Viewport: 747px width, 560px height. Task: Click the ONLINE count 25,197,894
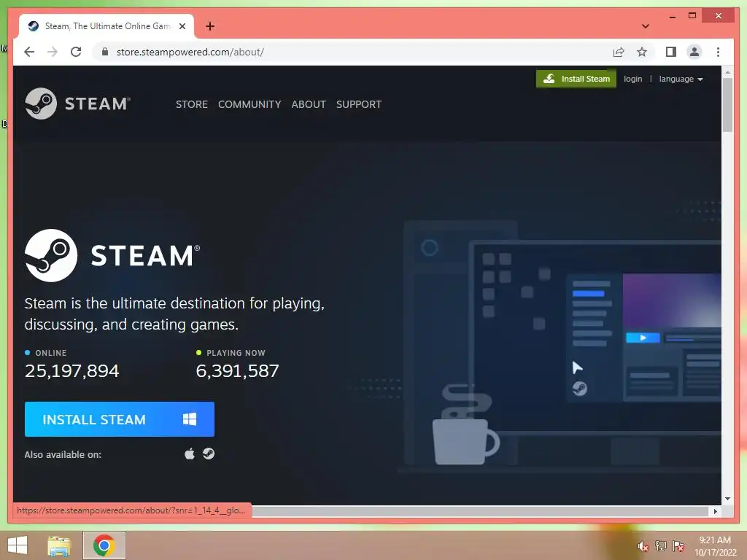tap(72, 371)
